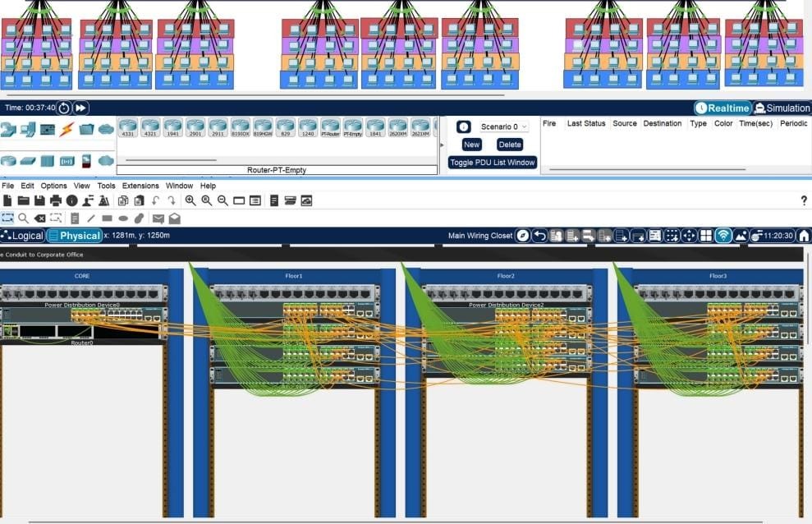Click the Open file folder icon
Image resolution: width=812 pixels, height=524 pixels.
(23, 200)
